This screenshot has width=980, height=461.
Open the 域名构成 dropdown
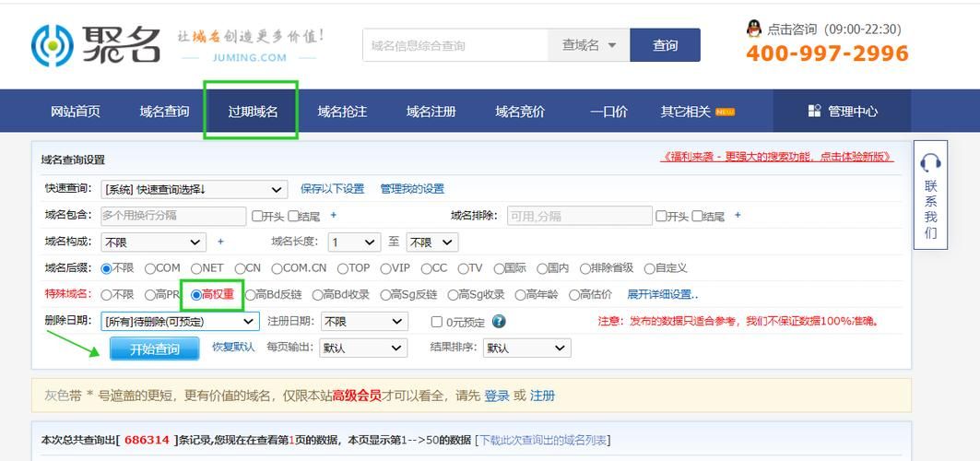(153, 242)
